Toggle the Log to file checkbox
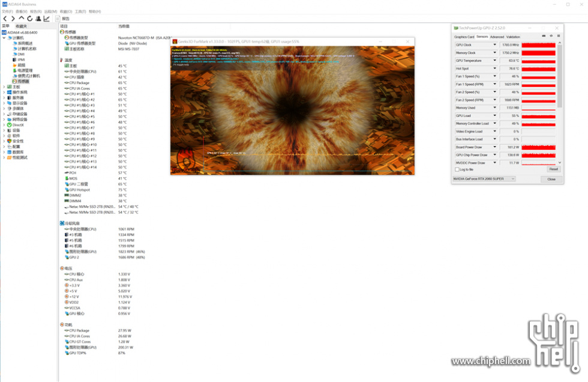This screenshot has width=588, height=382. click(x=457, y=169)
